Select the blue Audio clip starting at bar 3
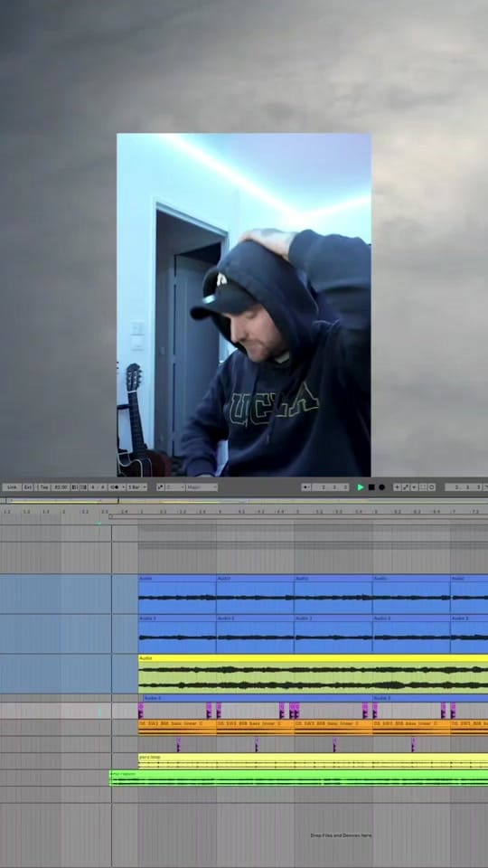The height and width of the screenshot is (868, 488). click(x=177, y=594)
